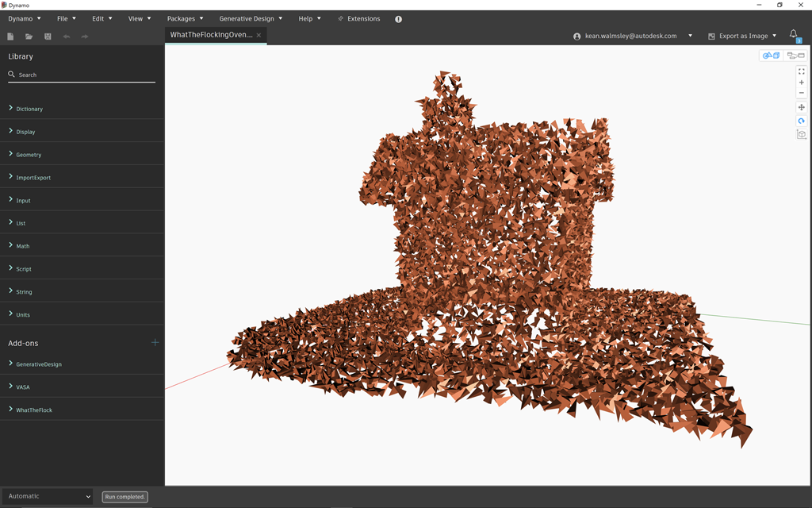The image size is (812, 508).
Task: Click the save disk icon
Action: (x=48, y=37)
